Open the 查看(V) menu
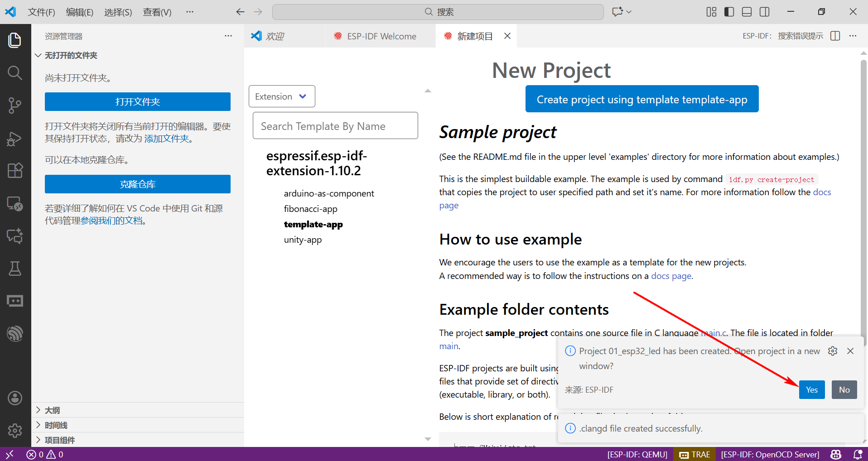This screenshot has height=461, width=868. tap(157, 12)
